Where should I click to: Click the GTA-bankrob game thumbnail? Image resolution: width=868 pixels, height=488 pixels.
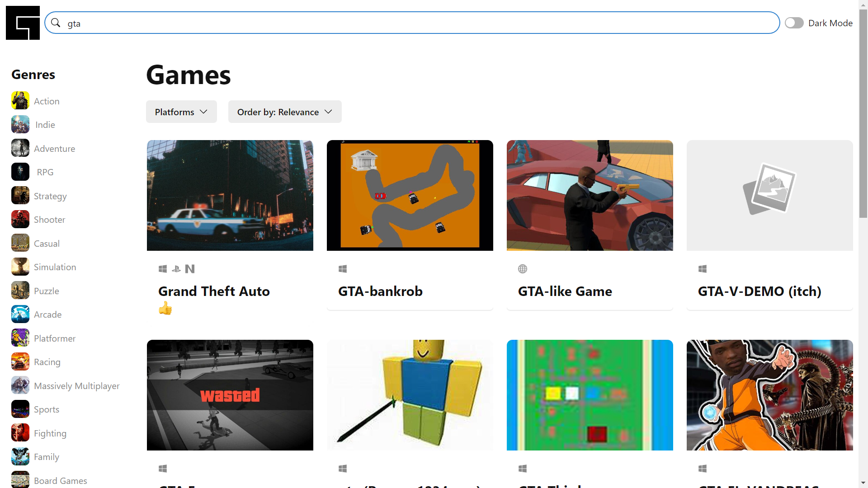pos(410,195)
